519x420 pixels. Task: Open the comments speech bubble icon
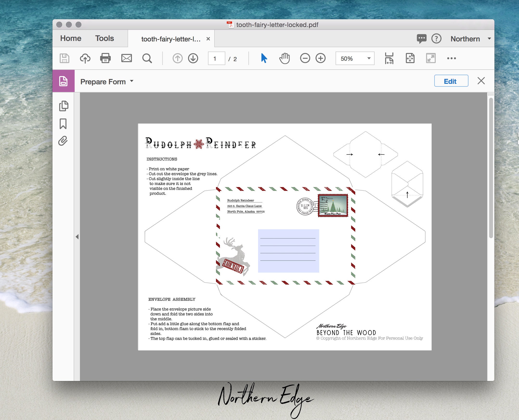coord(422,39)
